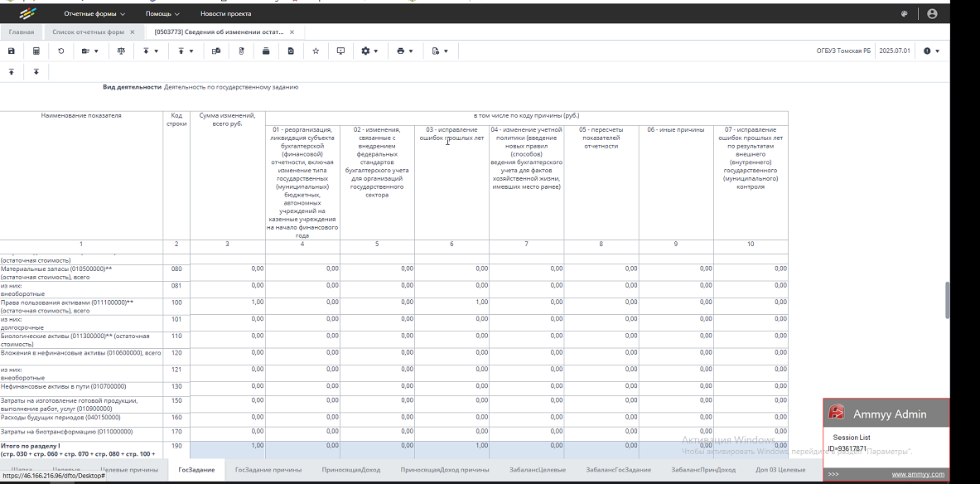Click the Сумма изменений cell of row 190
Image resolution: width=980 pixels, height=484 pixels.
pyautogui.click(x=228, y=450)
